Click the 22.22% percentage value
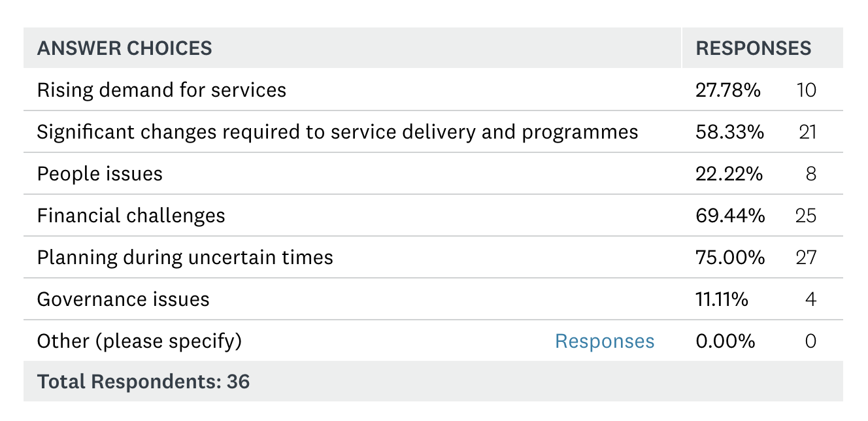Image resolution: width=868 pixels, height=421 pixels. [729, 173]
